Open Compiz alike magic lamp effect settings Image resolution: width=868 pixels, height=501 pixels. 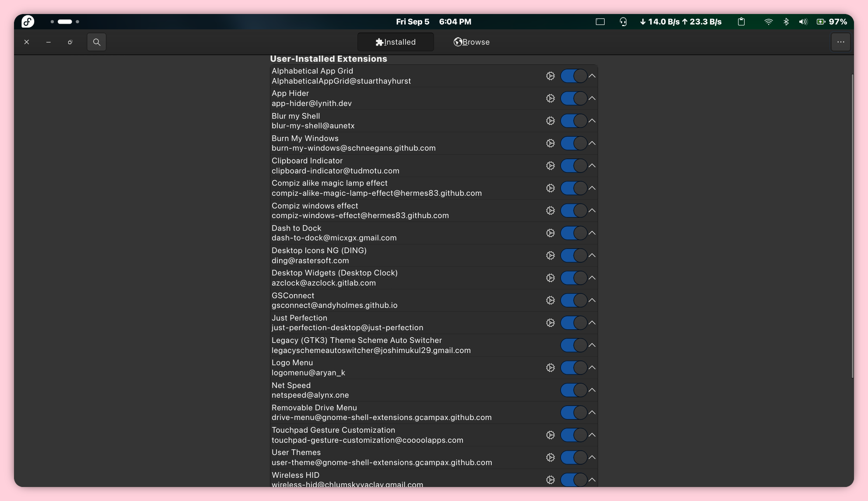click(550, 188)
